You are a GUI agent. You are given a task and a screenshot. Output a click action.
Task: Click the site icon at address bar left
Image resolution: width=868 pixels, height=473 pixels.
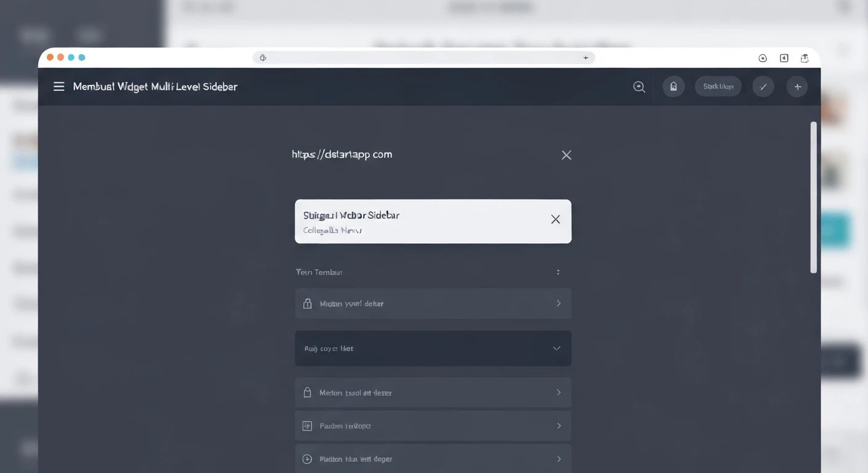click(263, 57)
